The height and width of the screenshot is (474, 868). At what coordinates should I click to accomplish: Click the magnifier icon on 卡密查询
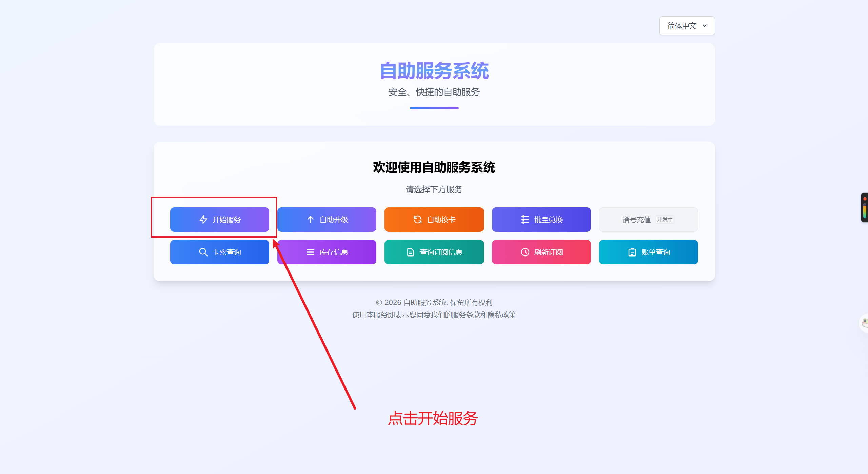pyautogui.click(x=203, y=252)
